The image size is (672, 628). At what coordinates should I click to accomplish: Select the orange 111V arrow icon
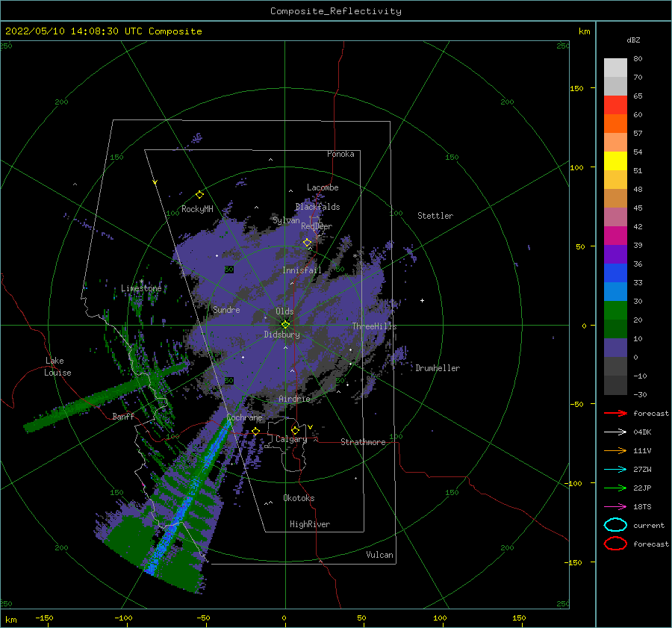(x=615, y=450)
